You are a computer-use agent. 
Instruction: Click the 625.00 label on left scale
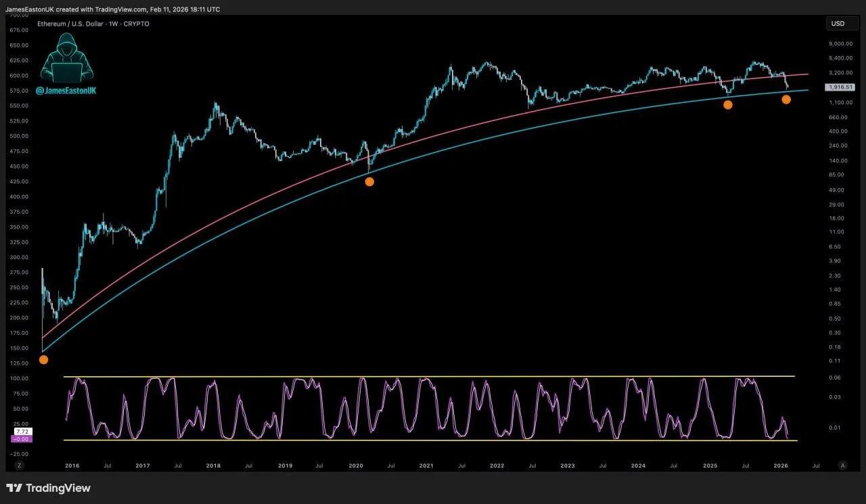18,60
